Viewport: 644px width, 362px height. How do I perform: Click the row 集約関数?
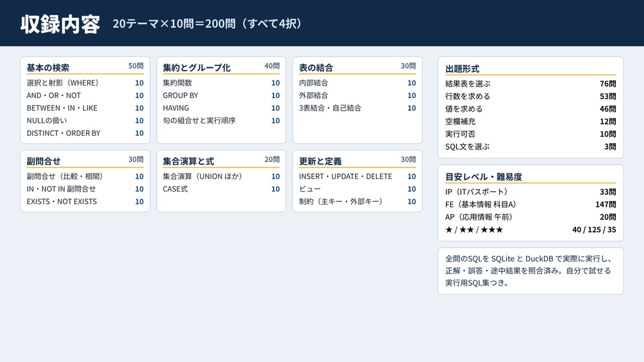221,83
